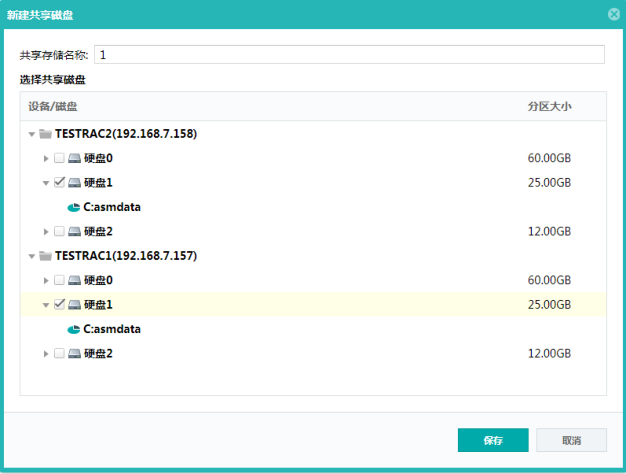
Task: Click the 保存 button
Action: pyautogui.click(x=492, y=440)
